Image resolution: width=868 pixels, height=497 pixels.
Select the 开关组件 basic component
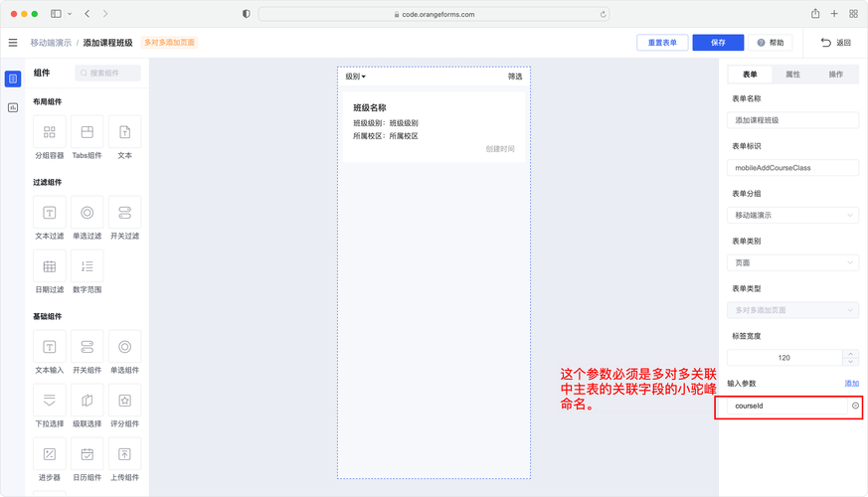point(87,347)
